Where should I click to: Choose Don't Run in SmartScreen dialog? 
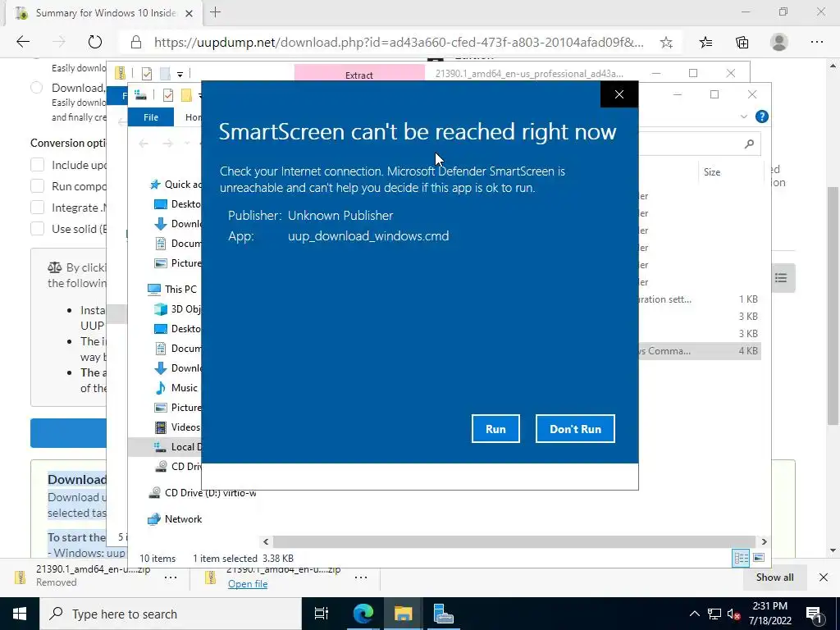[575, 428]
